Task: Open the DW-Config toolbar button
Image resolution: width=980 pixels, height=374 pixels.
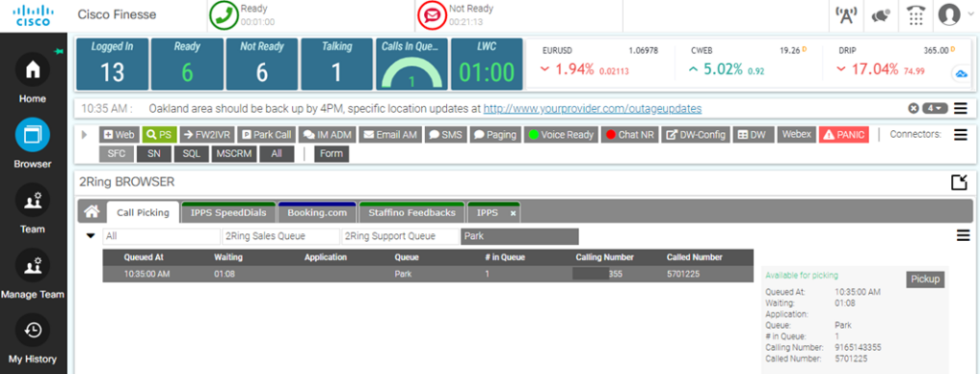Action: [696, 134]
